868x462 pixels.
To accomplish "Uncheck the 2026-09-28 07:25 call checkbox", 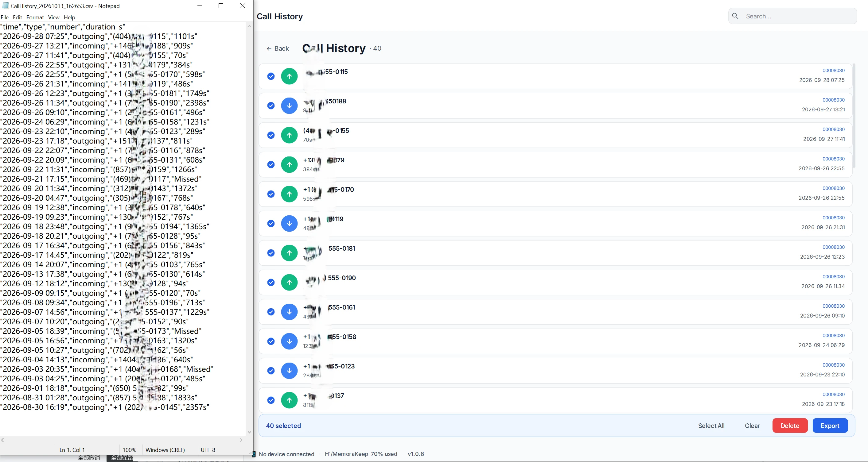I will tap(271, 76).
